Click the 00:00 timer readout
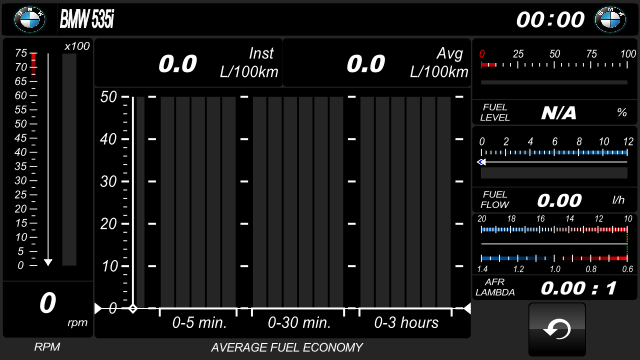This screenshot has height=360, width=640. 550,20
